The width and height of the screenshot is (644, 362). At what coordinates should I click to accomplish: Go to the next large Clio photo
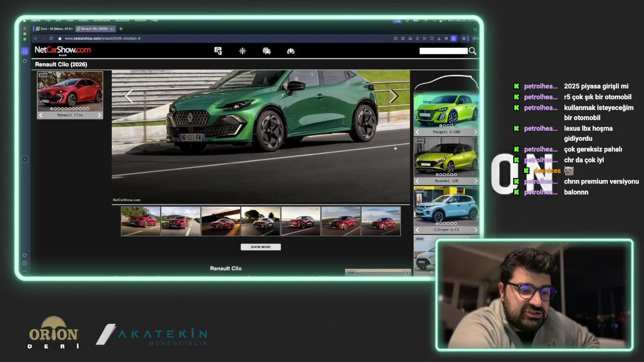point(393,96)
